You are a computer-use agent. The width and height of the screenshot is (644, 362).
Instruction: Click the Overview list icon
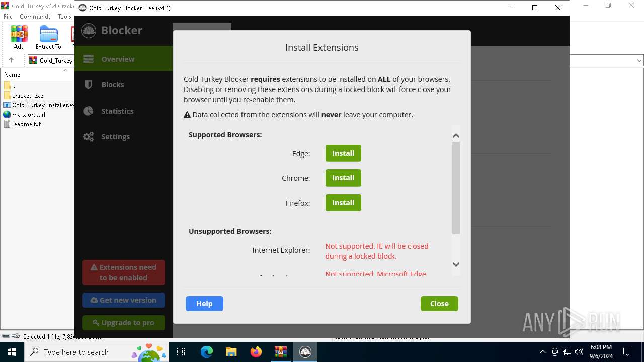[x=89, y=59]
